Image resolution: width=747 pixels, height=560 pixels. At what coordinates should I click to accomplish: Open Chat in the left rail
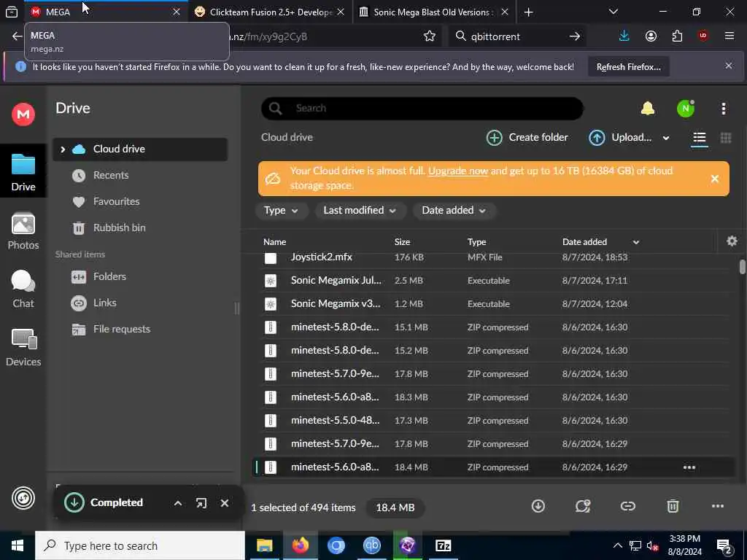(x=23, y=289)
